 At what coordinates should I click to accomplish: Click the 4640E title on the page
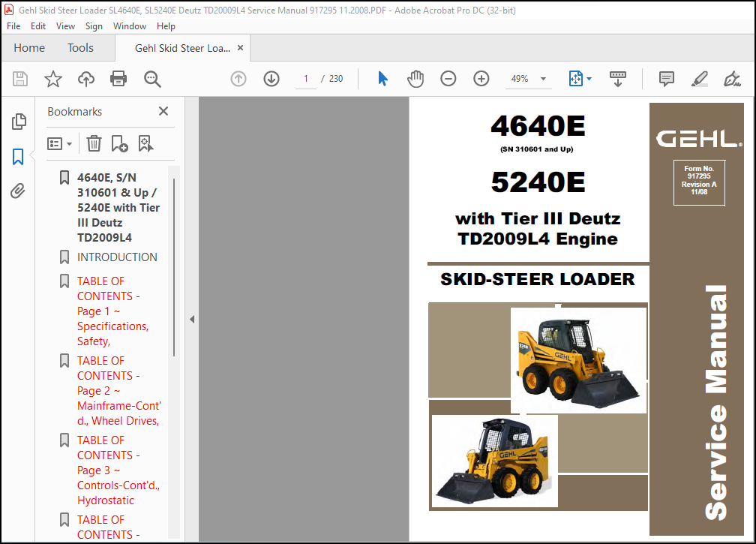click(538, 126)
